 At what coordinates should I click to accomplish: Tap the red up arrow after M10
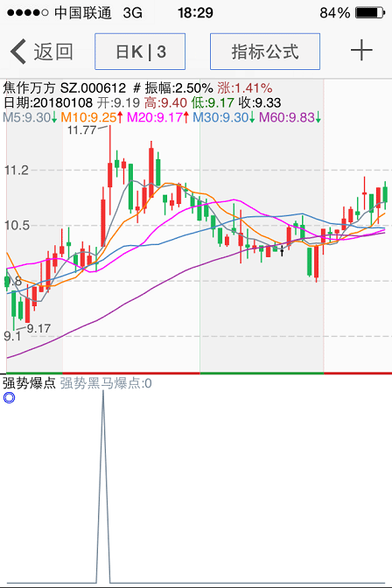coord(120,117)
